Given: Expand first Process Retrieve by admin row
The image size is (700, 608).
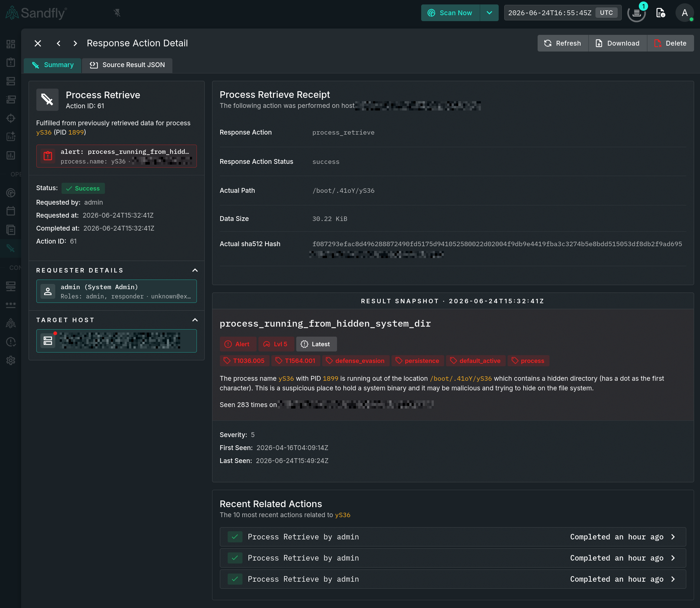Looking at the screenshot, I should [453, 537].
